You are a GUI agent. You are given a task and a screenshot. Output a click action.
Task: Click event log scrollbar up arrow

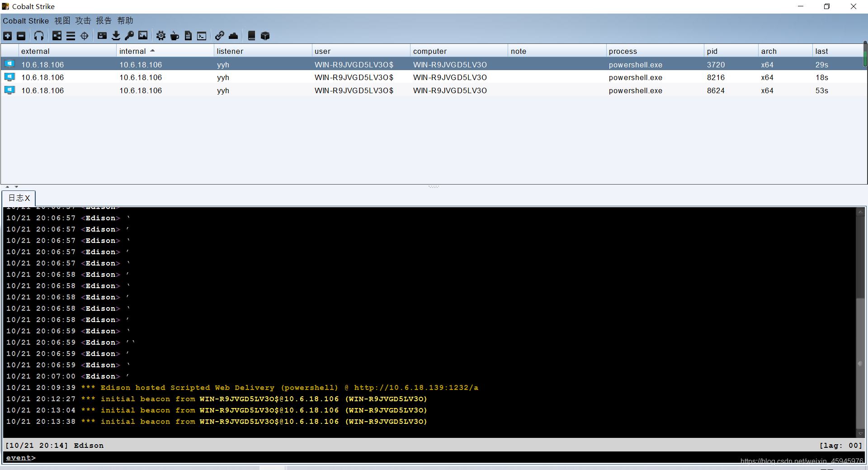[x=860, y=211]
